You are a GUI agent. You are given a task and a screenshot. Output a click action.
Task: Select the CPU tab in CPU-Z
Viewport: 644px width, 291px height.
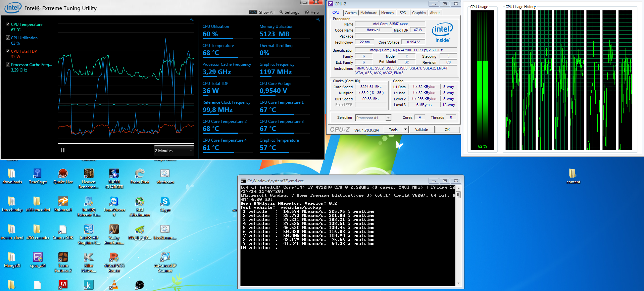pyautogui.click(x=336, y=12)
